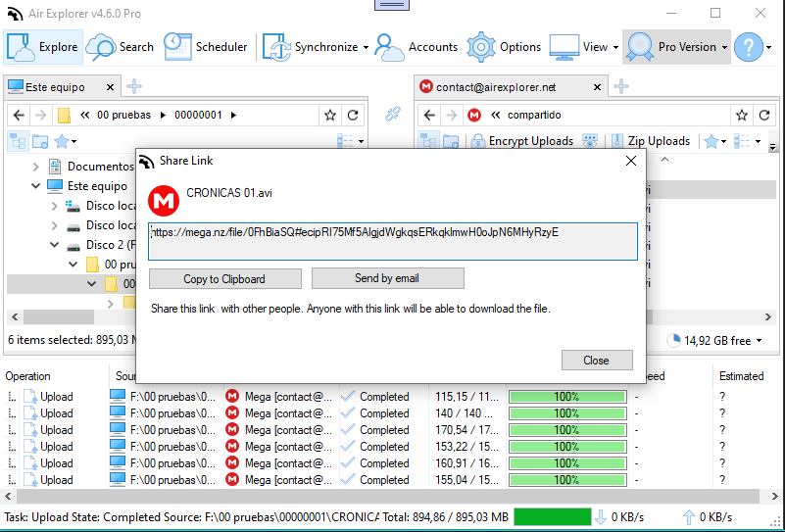Open the Accounts manager
Screen dimensions: 785x532
(417, 47)
